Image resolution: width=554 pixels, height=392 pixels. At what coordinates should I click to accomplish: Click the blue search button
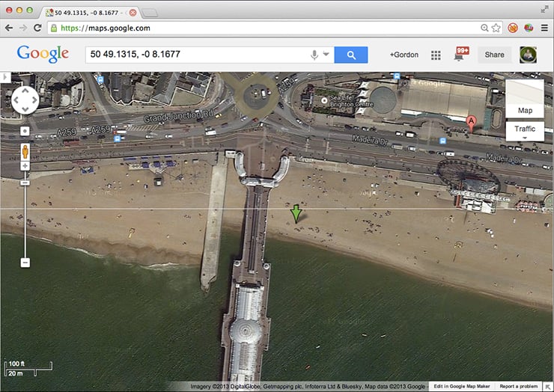[350, 55]
